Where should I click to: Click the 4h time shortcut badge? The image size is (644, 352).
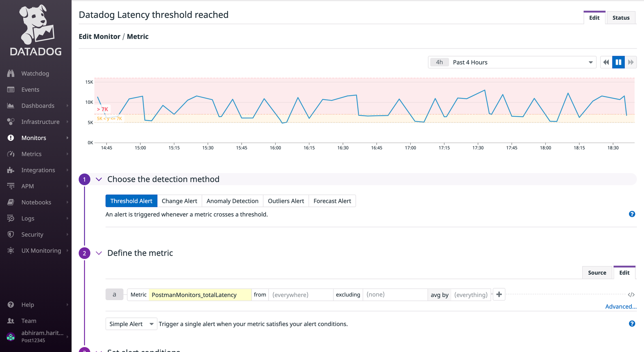pyautogui.click(x=439, y=62)
